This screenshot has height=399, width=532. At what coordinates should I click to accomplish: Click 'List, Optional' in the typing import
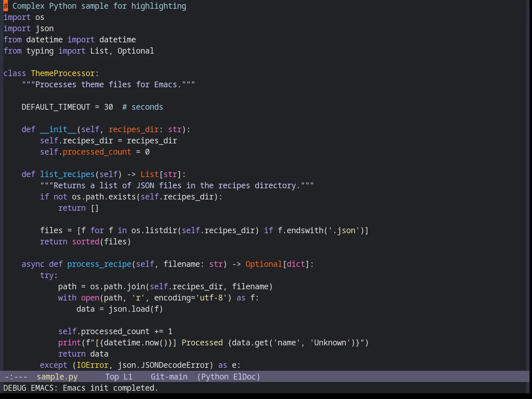point(122,51)
